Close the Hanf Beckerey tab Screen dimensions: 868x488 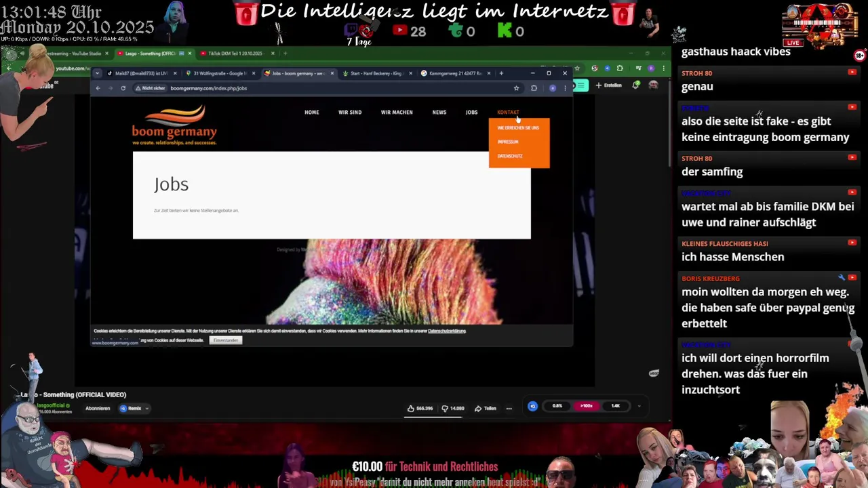tap(410, 73)
